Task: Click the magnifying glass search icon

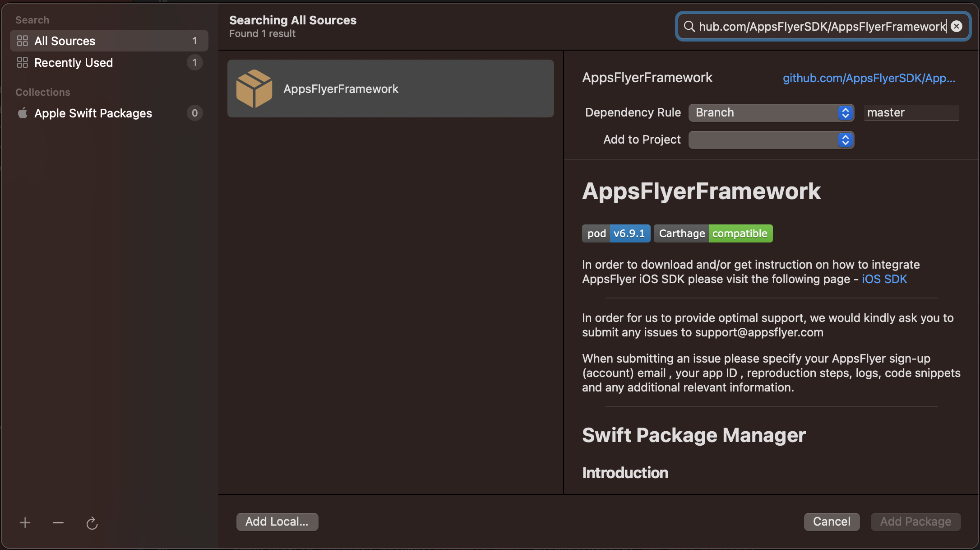Action: 689,26
